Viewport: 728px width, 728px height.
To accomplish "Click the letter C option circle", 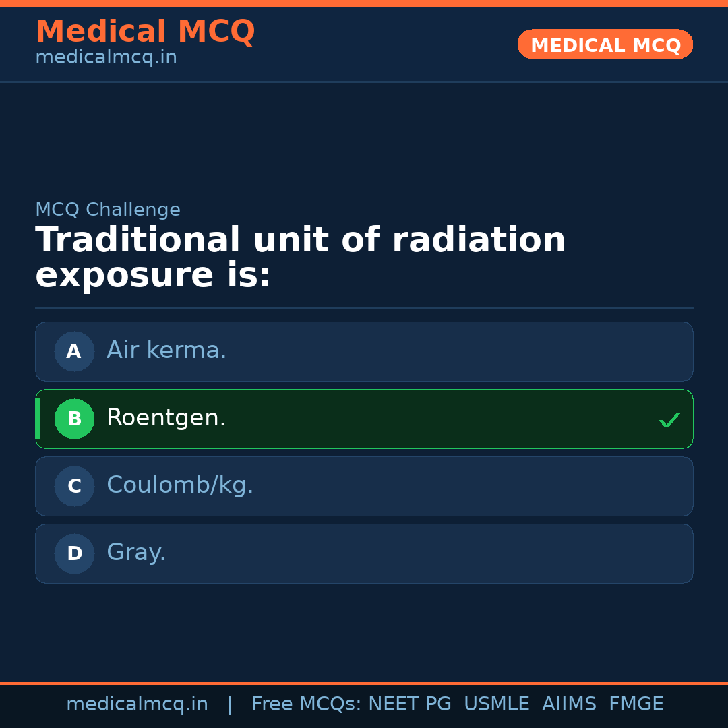I will tap(74, 486).
